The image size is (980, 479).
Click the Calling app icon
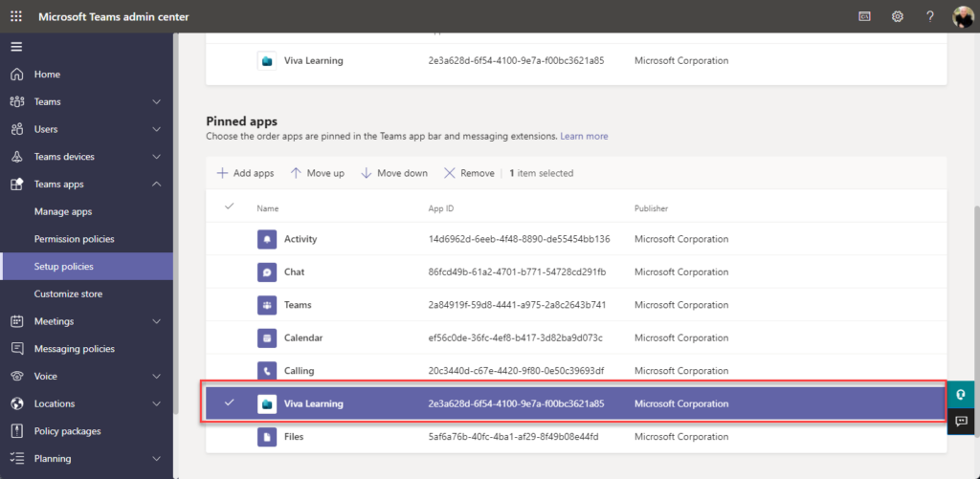click(267, 369)
